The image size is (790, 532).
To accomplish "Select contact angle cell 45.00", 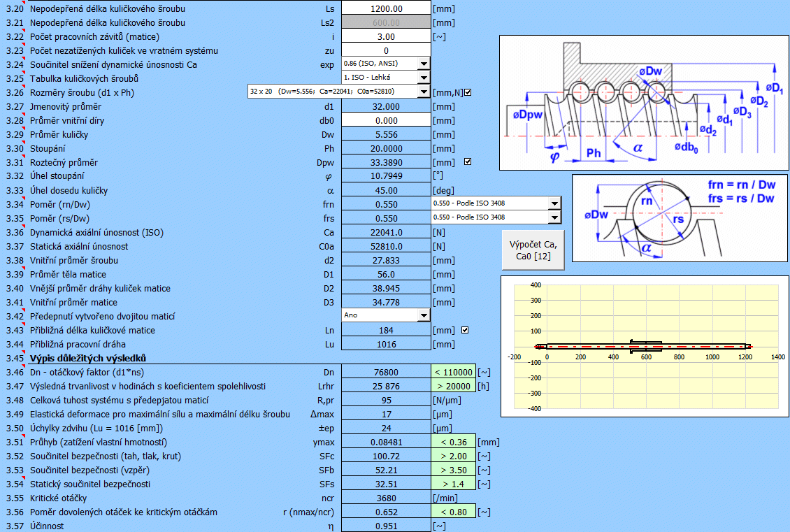I will pos(387,190).
